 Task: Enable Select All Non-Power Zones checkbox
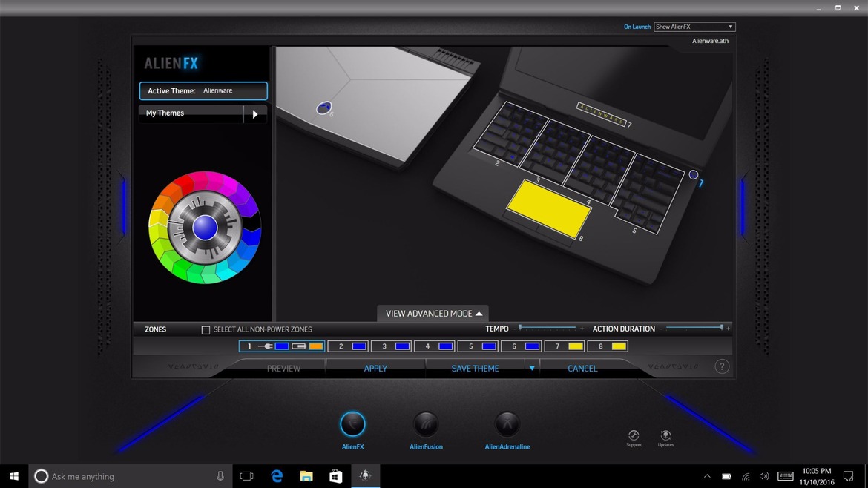206,330
